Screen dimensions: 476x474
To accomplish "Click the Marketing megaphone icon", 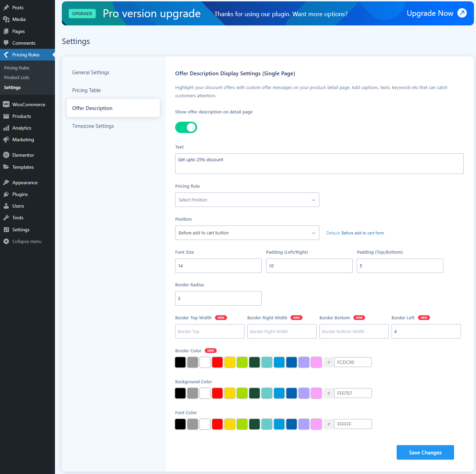I will tap(6, 140).
